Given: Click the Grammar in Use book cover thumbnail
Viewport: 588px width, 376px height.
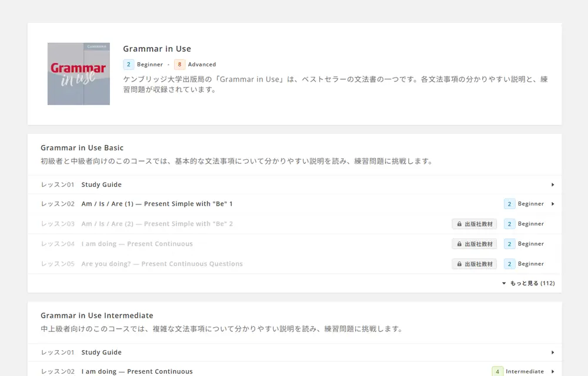Looking at the screenshot, I should (x=78, y=74).
